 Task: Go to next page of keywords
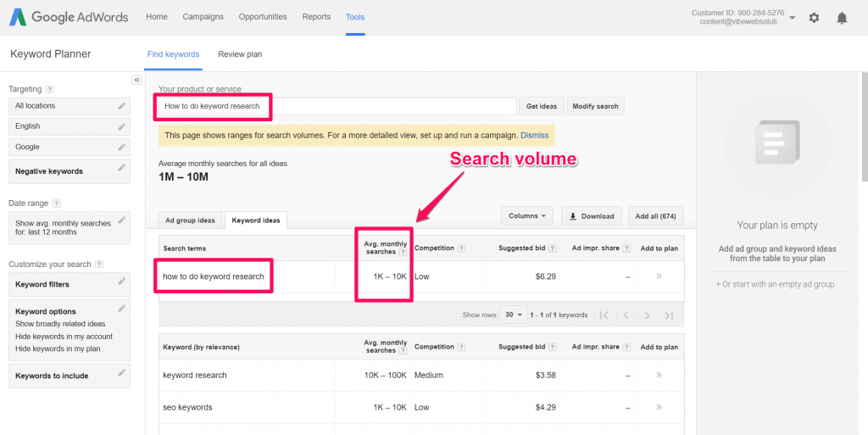click(x=647, y=315)
